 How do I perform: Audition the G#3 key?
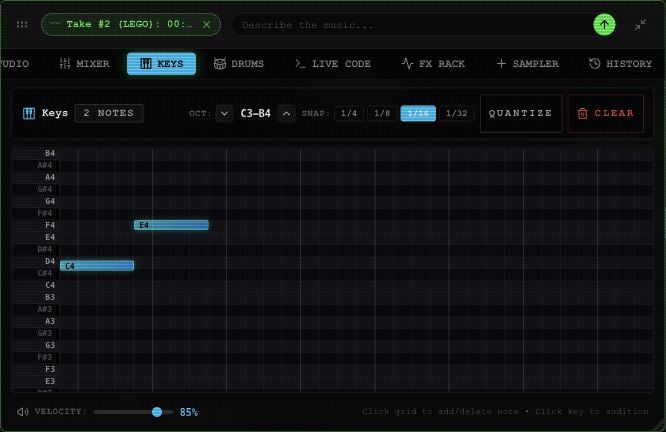(36, 333)
